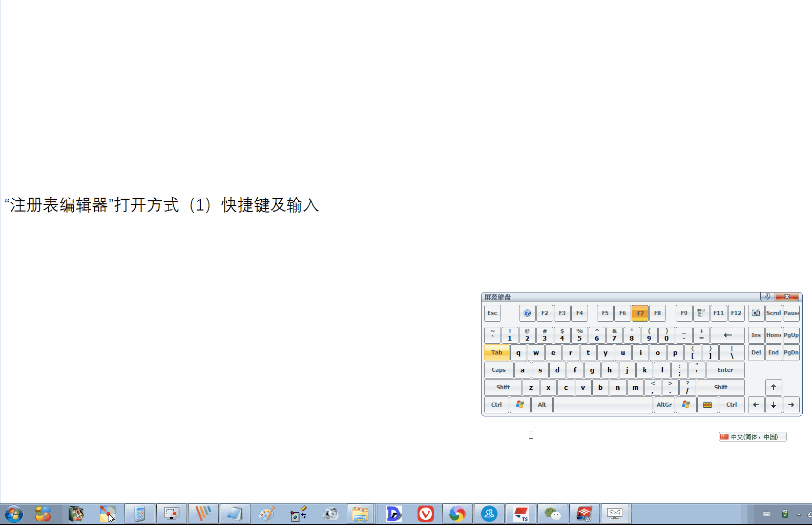Click the letter r key
Viewport: 812px width, 525px height.
[x=571, y=352]
